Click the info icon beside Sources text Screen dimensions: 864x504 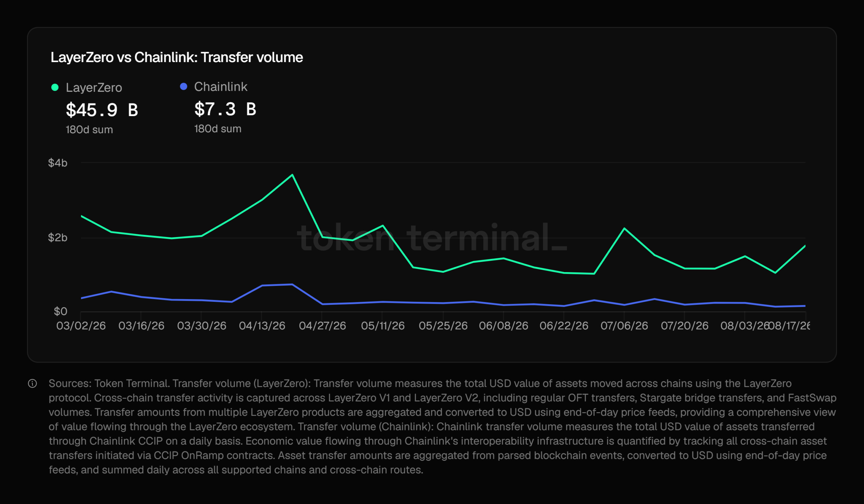pos(32,383)
